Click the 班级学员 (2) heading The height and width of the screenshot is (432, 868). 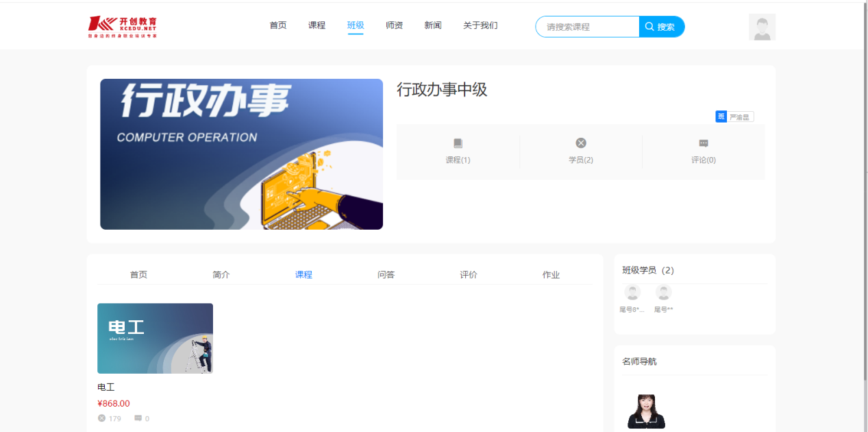pyautogui.click(x=648, y=270)
